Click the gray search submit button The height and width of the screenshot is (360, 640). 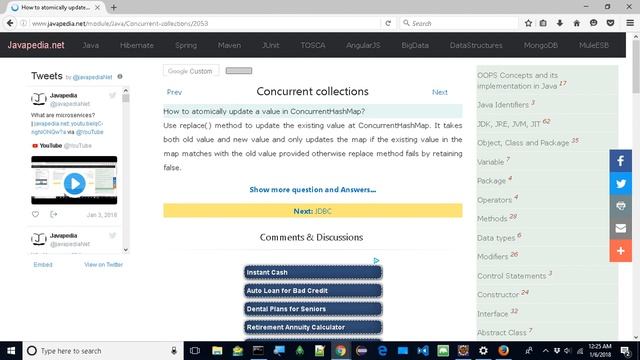click(x=239, y=71)
